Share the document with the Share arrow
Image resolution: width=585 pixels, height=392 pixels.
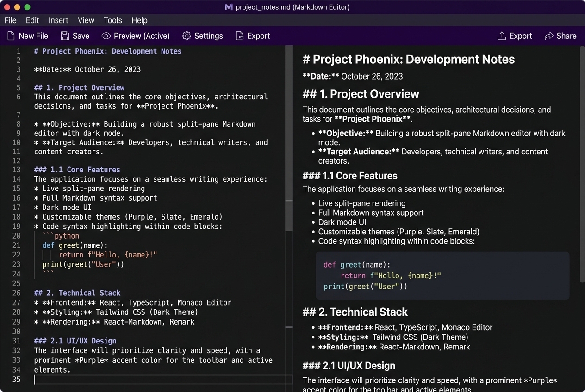coord(560,36)
